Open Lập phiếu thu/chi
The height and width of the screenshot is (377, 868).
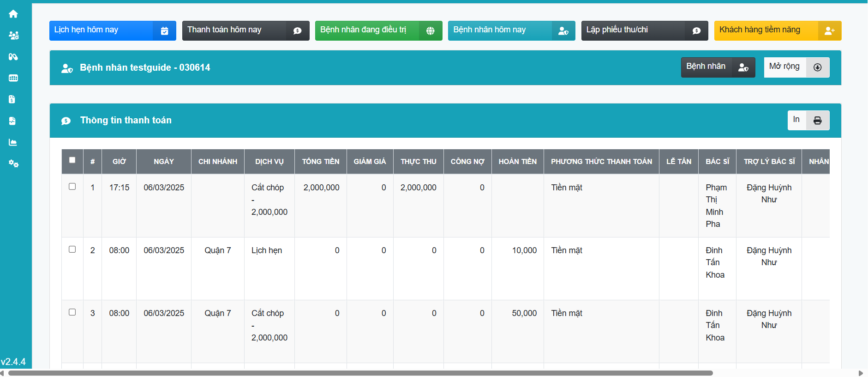click(x=644, y=30)
